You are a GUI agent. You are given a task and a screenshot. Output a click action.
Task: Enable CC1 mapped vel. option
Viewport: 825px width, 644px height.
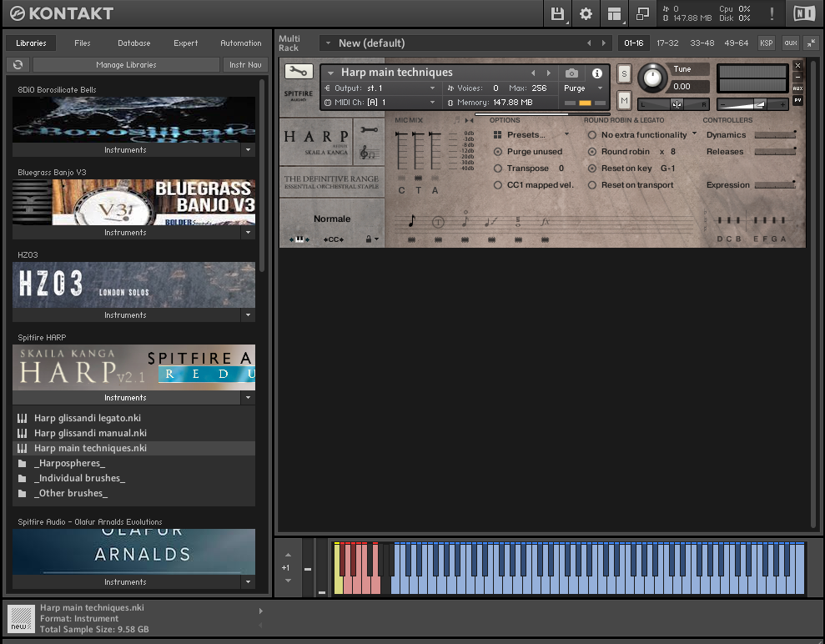(x=498, y=185)
